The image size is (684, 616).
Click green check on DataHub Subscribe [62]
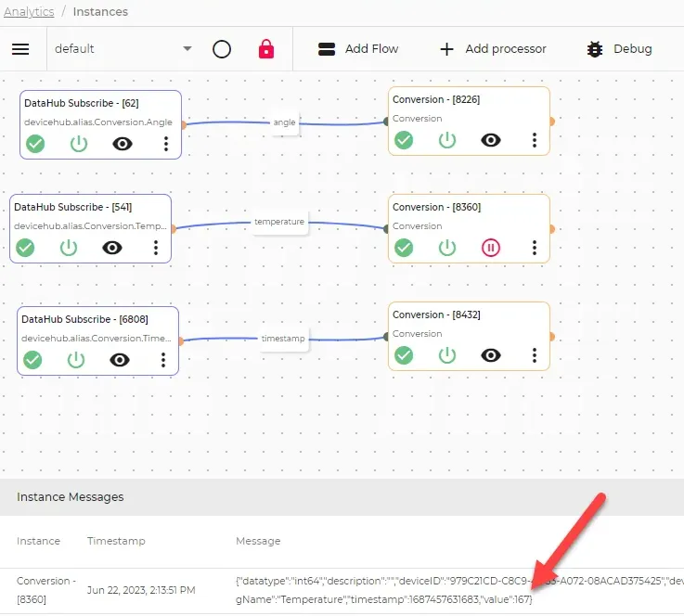point(35,144)
